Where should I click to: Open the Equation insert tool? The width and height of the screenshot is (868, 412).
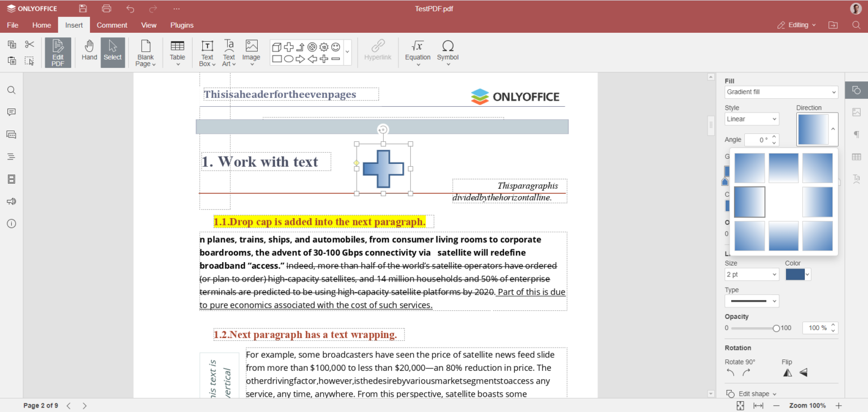coord(418,52)
